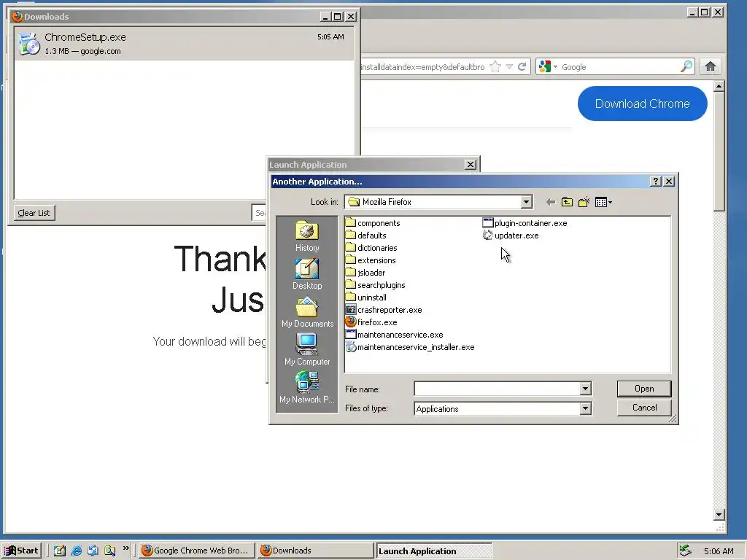Expand the Files of type dropdown
The height and width of the screenshot is (560, 747).
[586, 408]
